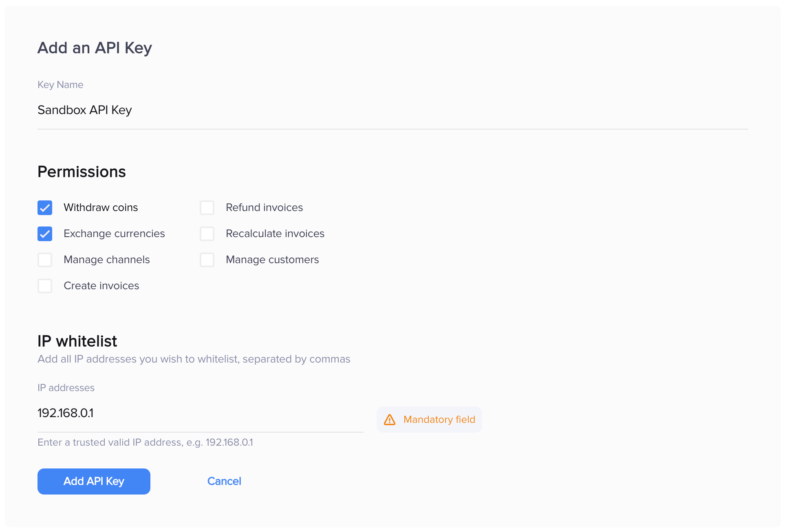Click the 'Add an API Key' title
This screenshot has height=532, width=785.
[x=95, y=48]
